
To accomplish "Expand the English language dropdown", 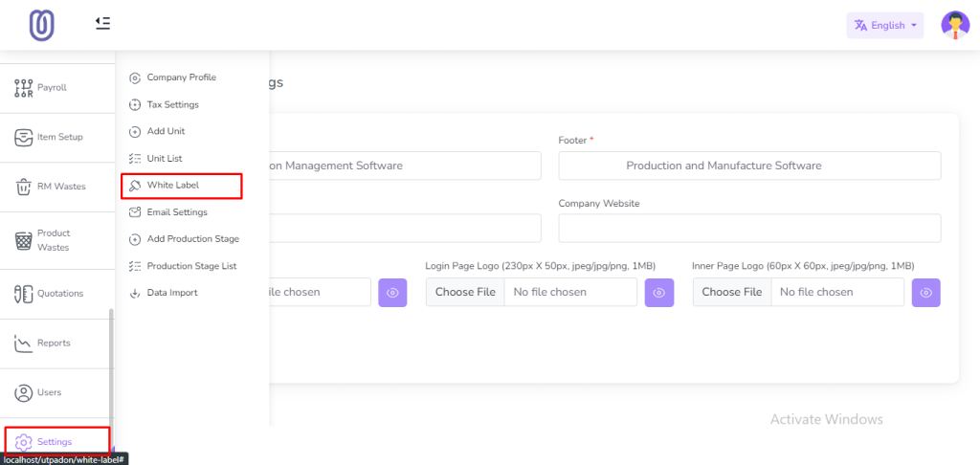I will point(884,26).
